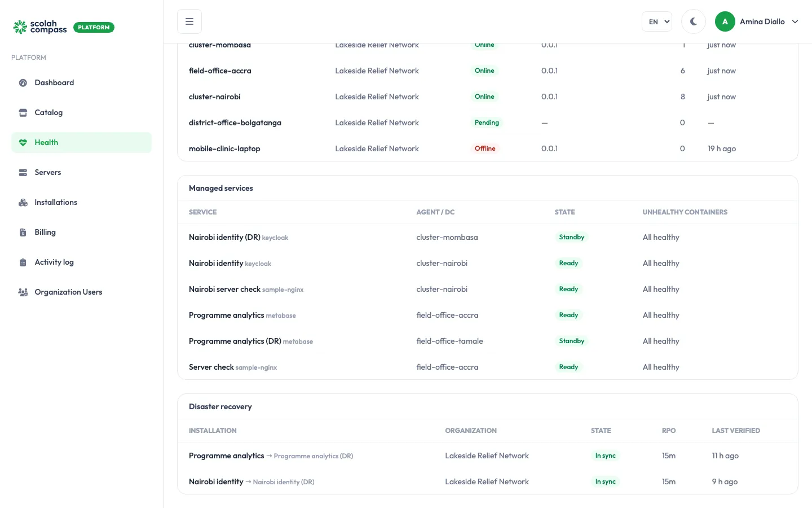Click the Nairobi identity disaster recovery row
This screenshot has height=508, width=812.
pyautogui.click(x=488, y=481)
